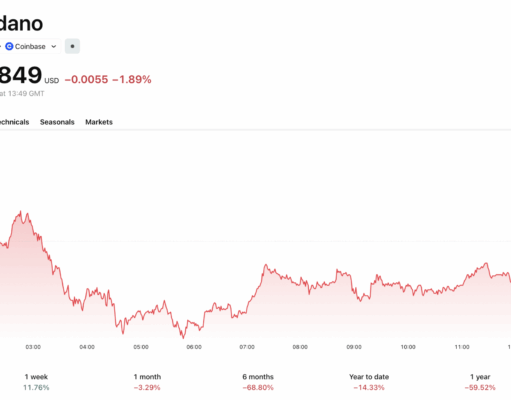
Task: Click the 09:00 time axis label
Action: (x=354, y=347)
